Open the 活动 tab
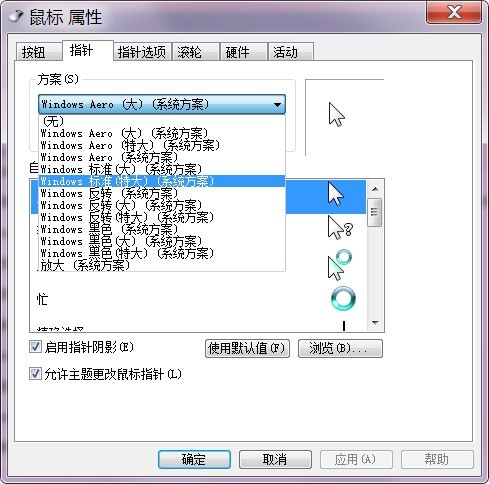This screenshot has width=489, height=484. pos(291,52)
